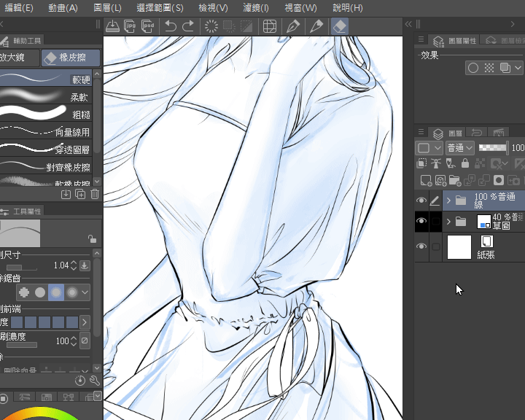Click the export PSD icon
The width and height of the screenshot is (525, 420).
coord(147,26)
